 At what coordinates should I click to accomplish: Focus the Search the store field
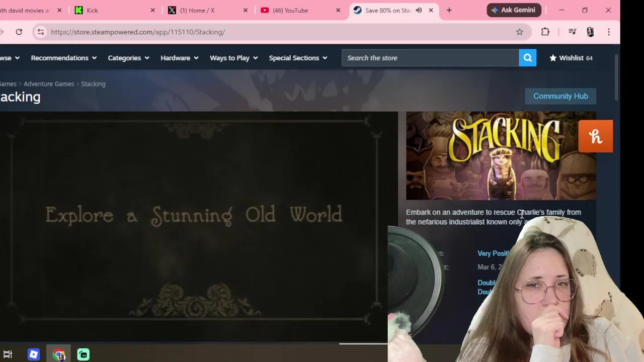[x=430, y=58]
